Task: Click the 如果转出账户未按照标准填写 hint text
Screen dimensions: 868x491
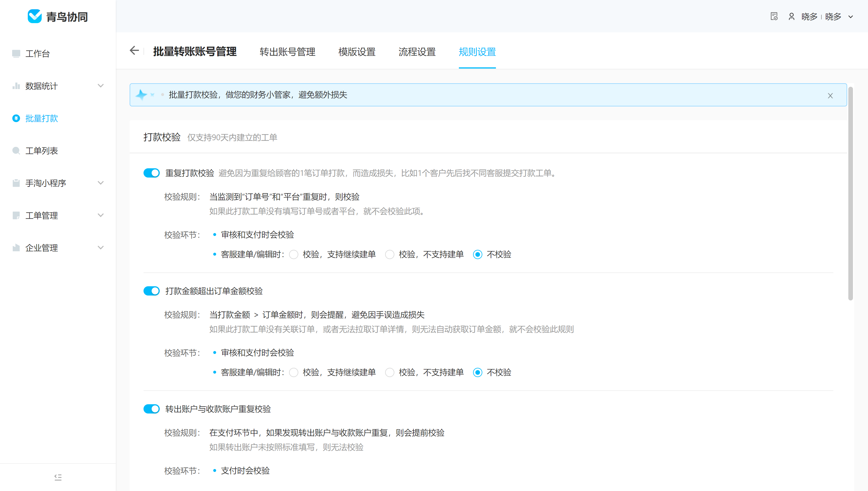Action: [x=286, y=448]
